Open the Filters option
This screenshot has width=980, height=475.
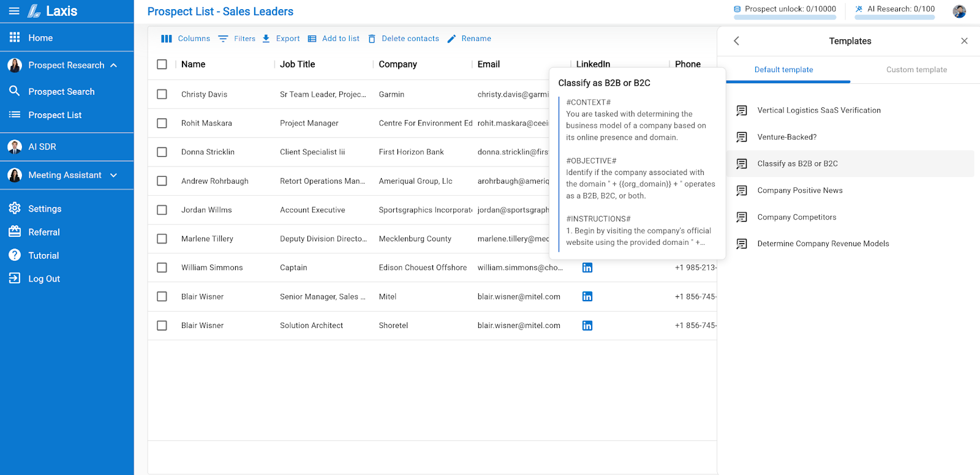237,39
